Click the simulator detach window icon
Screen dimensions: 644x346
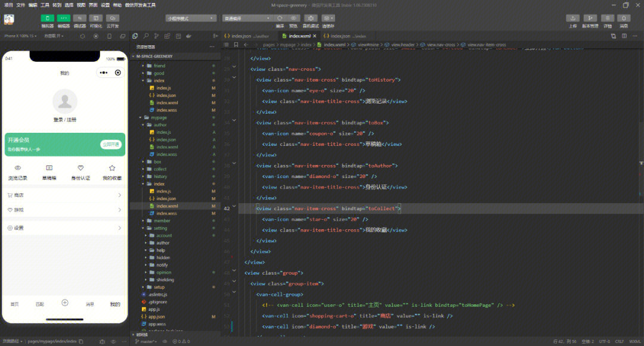[x=122, y=36]
